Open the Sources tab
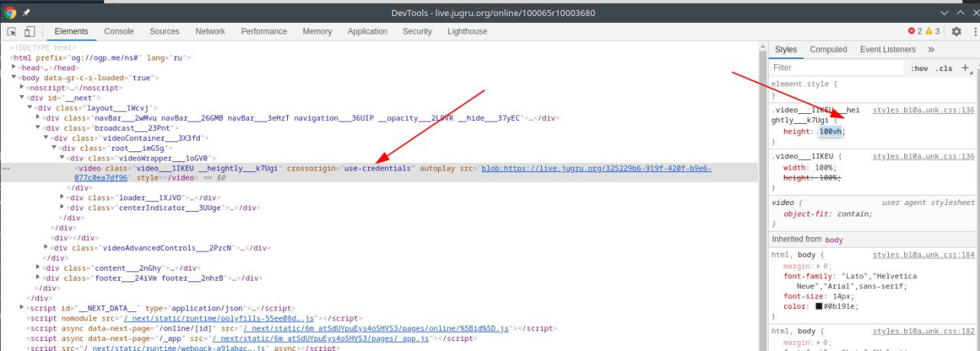980x351 pixels. [x=165, y=31]
